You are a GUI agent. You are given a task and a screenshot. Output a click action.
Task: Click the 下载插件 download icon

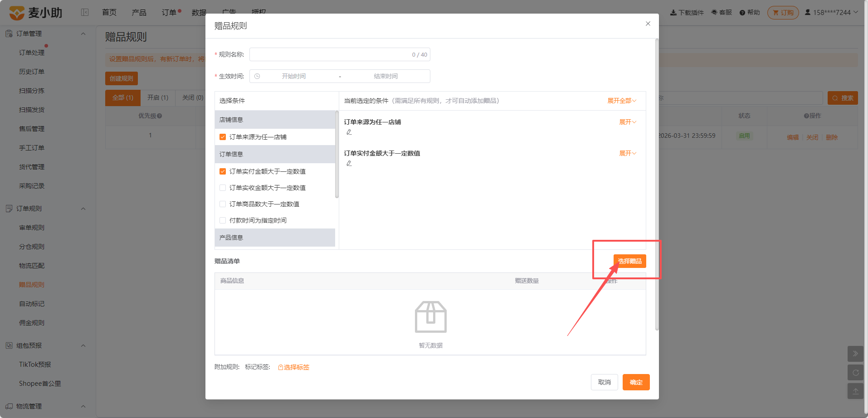[673, 13]
